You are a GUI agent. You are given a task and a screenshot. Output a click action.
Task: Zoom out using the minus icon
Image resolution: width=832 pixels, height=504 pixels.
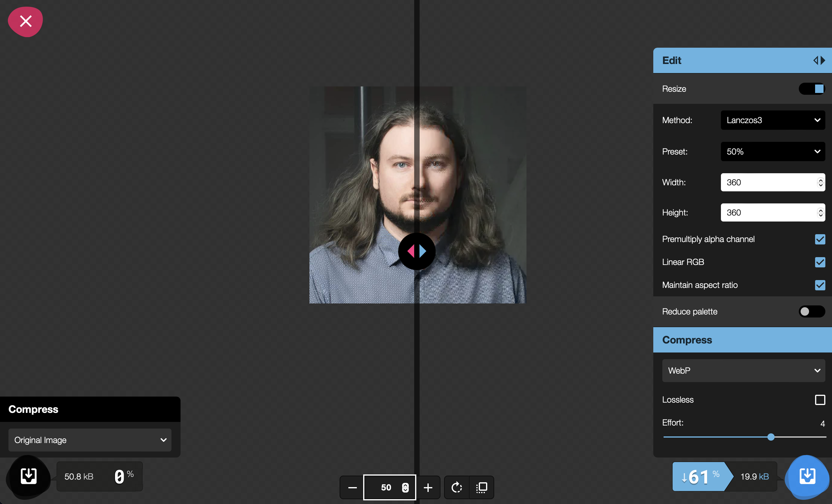352,487
